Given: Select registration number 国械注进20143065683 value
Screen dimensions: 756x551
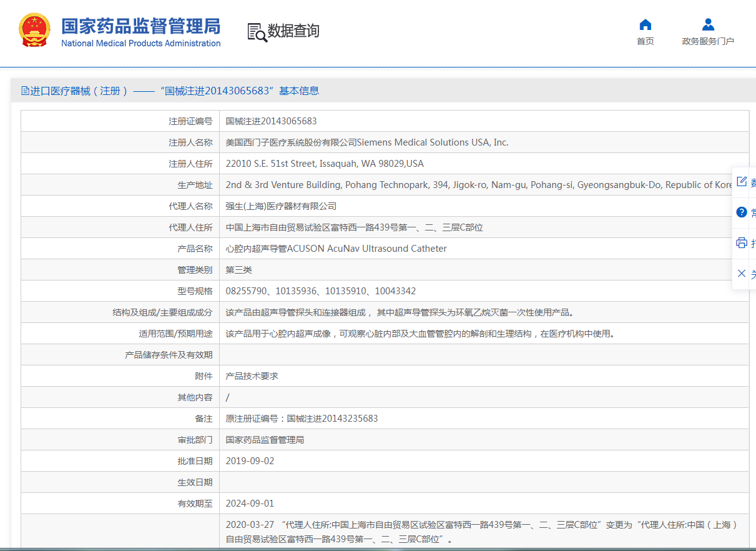Looking at the screenshot, I should coord(271,121).
